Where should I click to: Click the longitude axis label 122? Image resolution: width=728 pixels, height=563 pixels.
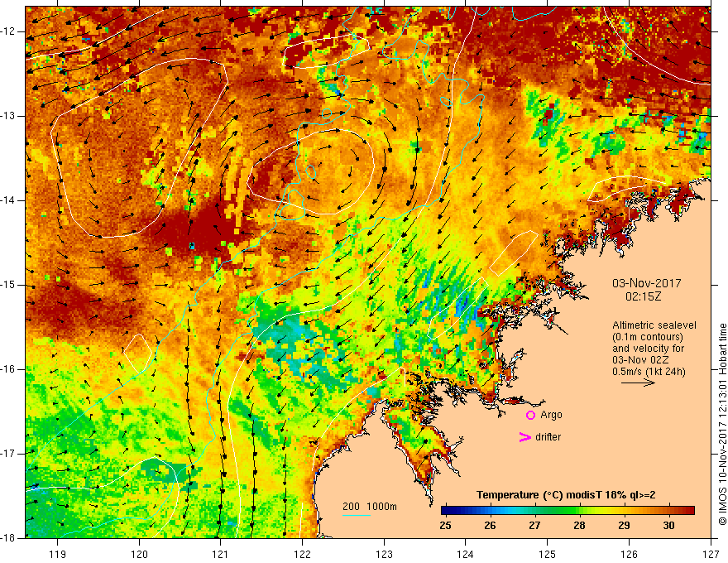pos(302,554)
